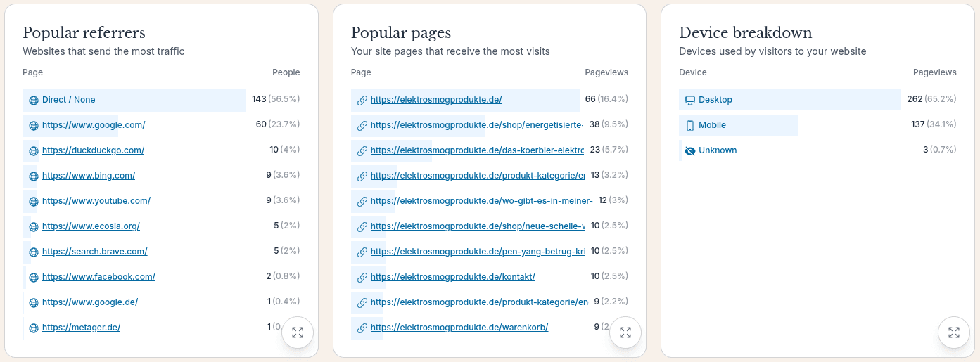Screen dimensions: 980x362
Task: Expand the Popular pages card
Action: pyautogui.click(x=625, y=332)
